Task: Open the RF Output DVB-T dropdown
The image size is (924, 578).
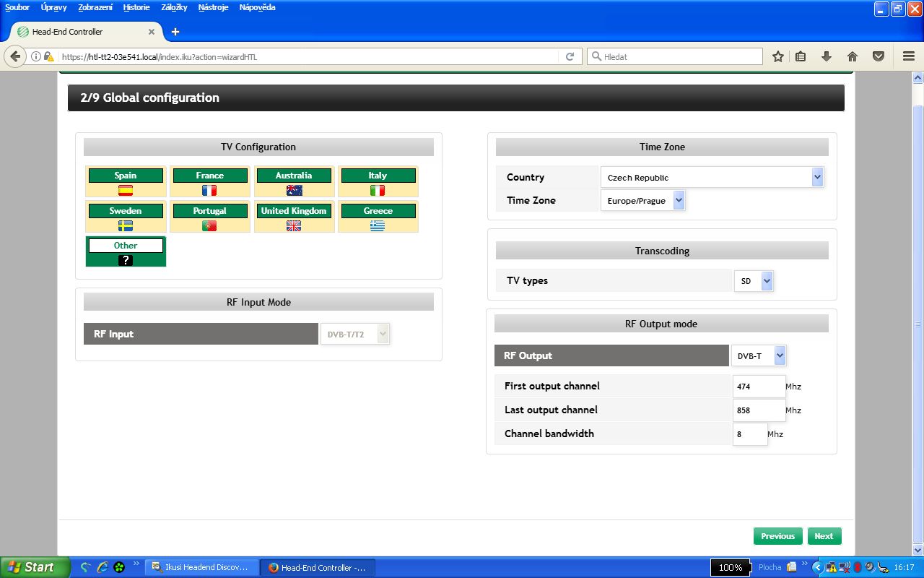Action: [x=758, y=355]
